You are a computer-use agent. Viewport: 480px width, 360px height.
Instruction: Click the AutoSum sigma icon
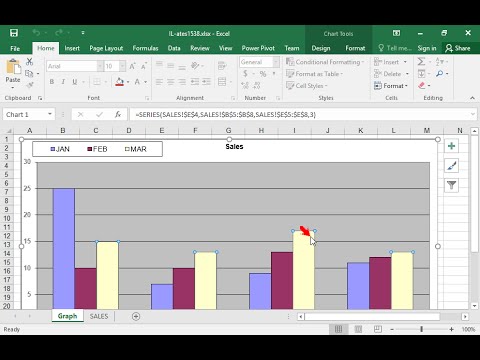[421, 62]
